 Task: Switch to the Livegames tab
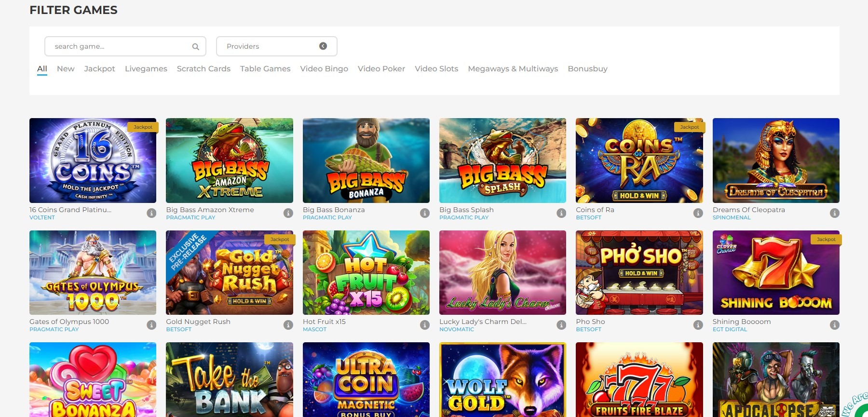[x=146, y=69]
